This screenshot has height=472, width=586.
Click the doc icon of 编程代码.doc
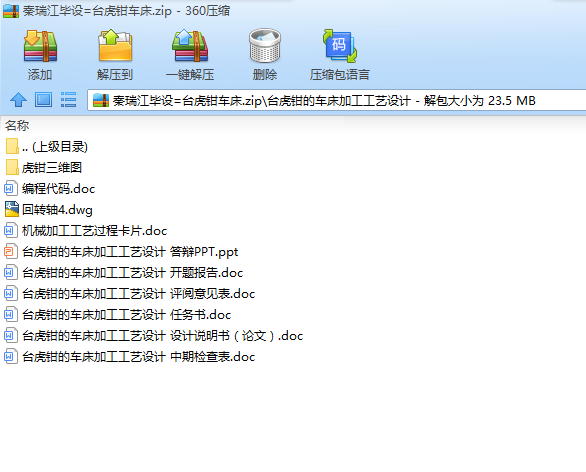coord(11,188)
